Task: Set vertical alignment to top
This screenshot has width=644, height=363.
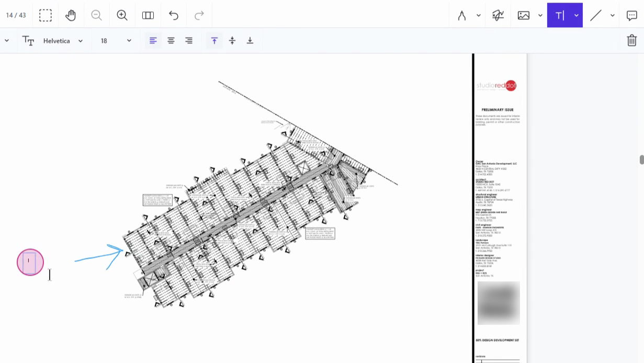Action: 214,41
